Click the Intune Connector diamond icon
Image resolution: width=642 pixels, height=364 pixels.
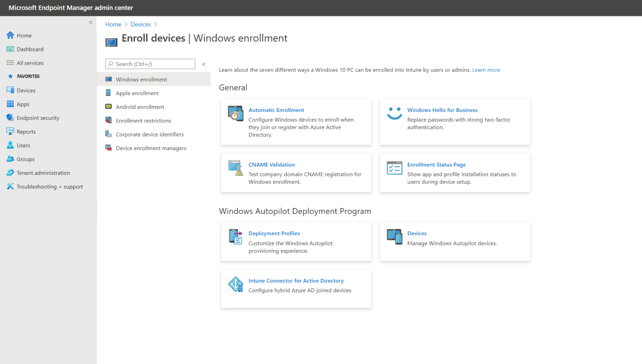(235, 284)
